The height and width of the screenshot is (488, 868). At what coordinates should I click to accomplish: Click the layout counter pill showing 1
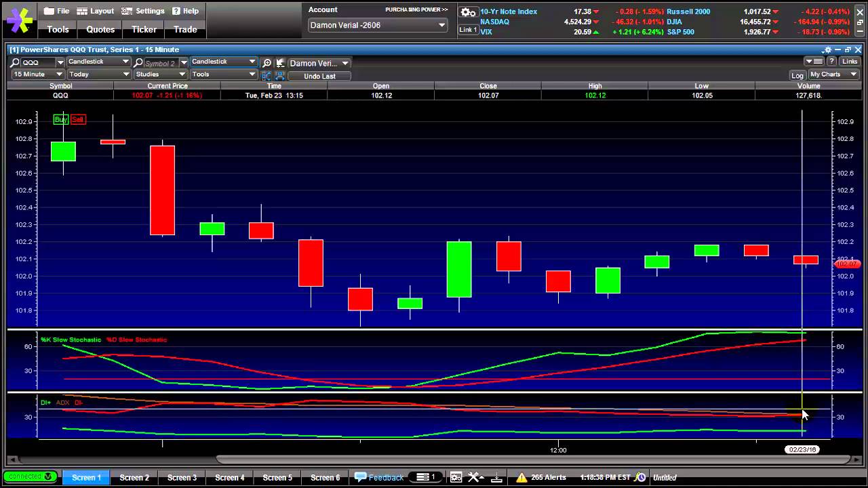click(x=427, y=477)
